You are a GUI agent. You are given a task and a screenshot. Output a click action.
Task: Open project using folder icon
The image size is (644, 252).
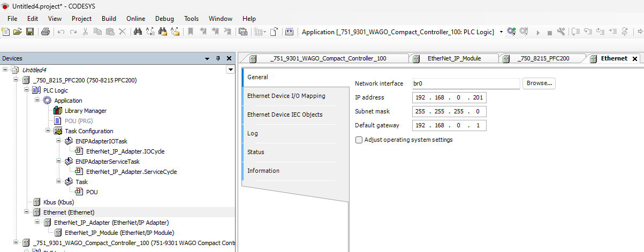18,32
